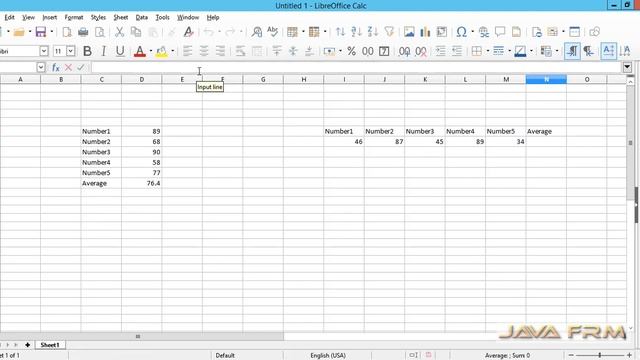
Task: Clear direct formatting icon
Action: [x=188, y=32]
